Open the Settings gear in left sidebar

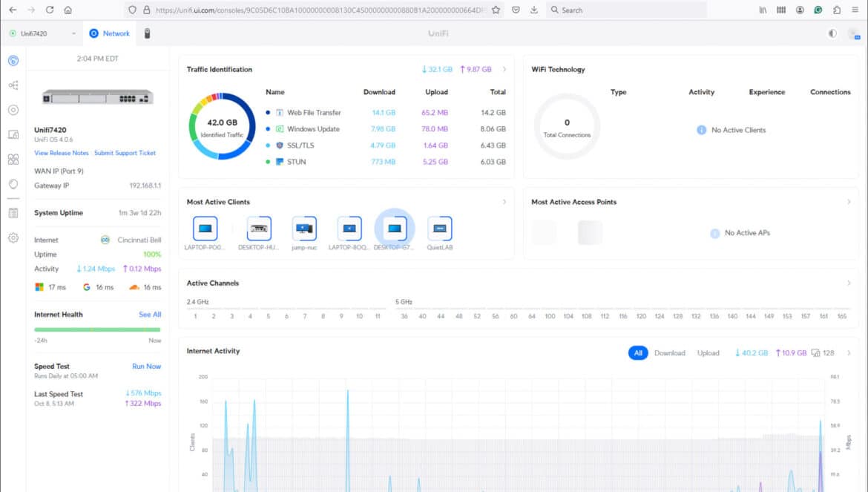(13, 238)
